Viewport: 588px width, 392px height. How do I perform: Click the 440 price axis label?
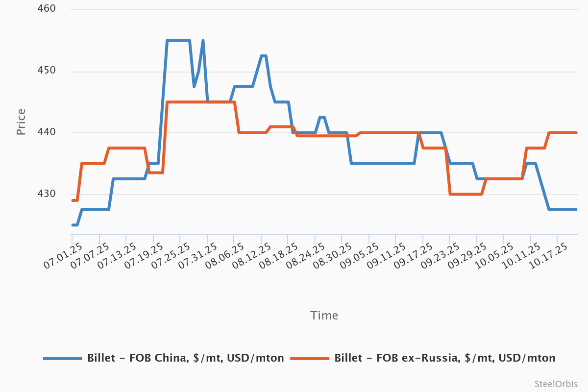click(47, 132)
